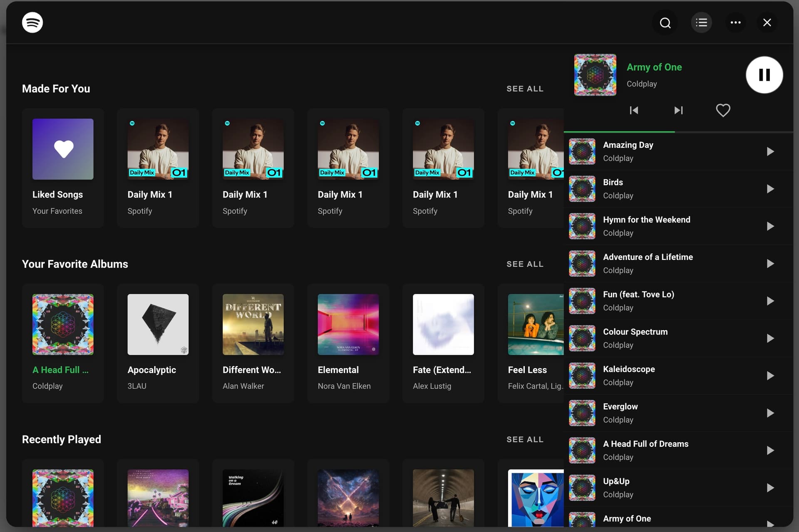Play Up&Up from the queue
This screenshot has height=532, width=799.
(770, 487)
